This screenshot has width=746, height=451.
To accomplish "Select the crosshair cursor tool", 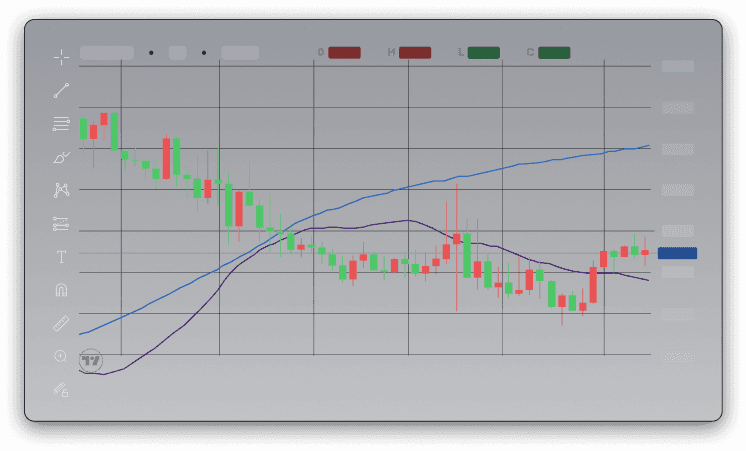I will tap(61, 57).
